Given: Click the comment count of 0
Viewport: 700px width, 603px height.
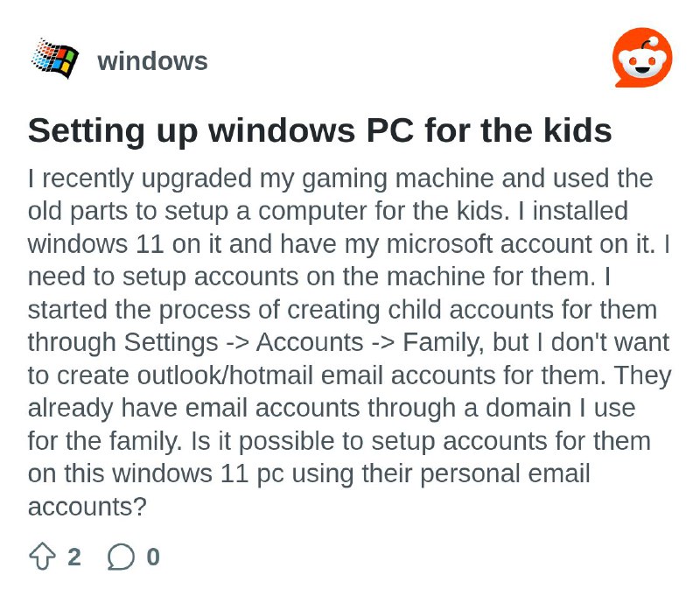Looking at the screenshot, I should pyautogui.click(x=152, y=557).
